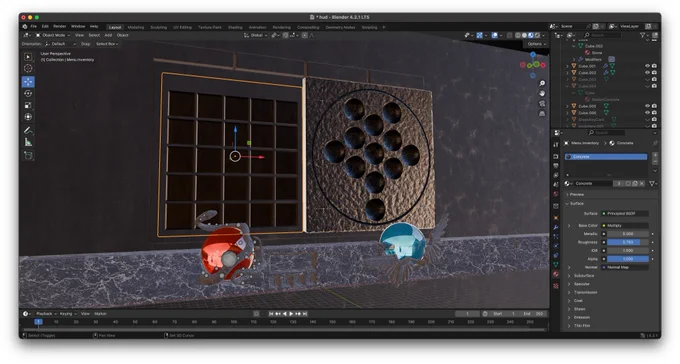Open the Physics properties tab
680x364 pixels.
[556, 246]
